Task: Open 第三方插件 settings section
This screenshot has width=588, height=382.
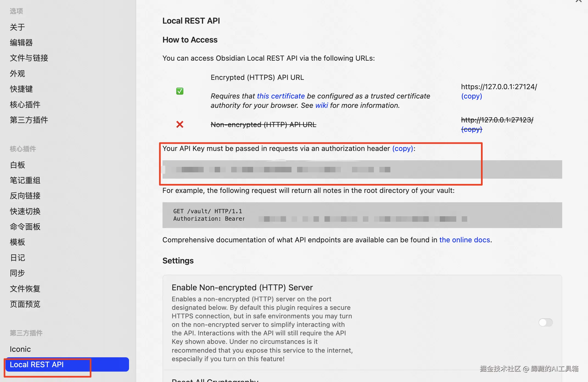Action: (29, 120)
